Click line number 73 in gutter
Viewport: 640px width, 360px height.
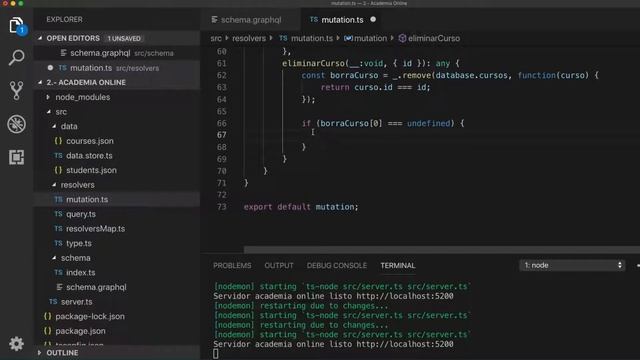(x=222, y=207)
